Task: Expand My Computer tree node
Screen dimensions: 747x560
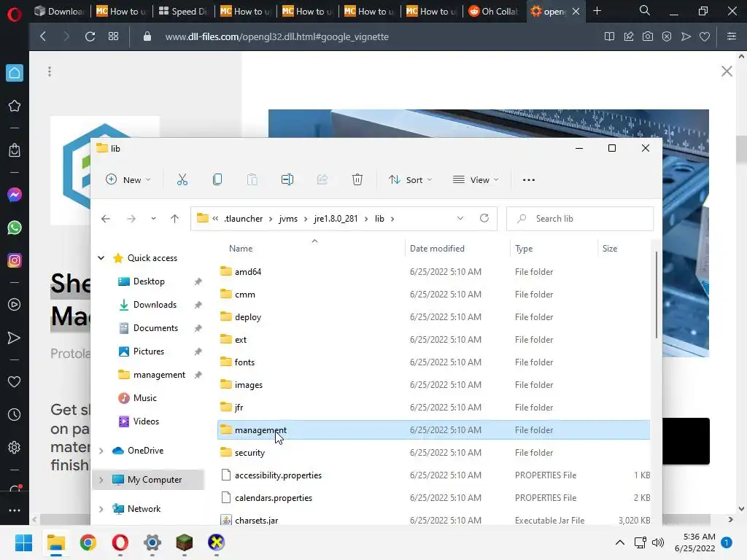Action: 101,480
